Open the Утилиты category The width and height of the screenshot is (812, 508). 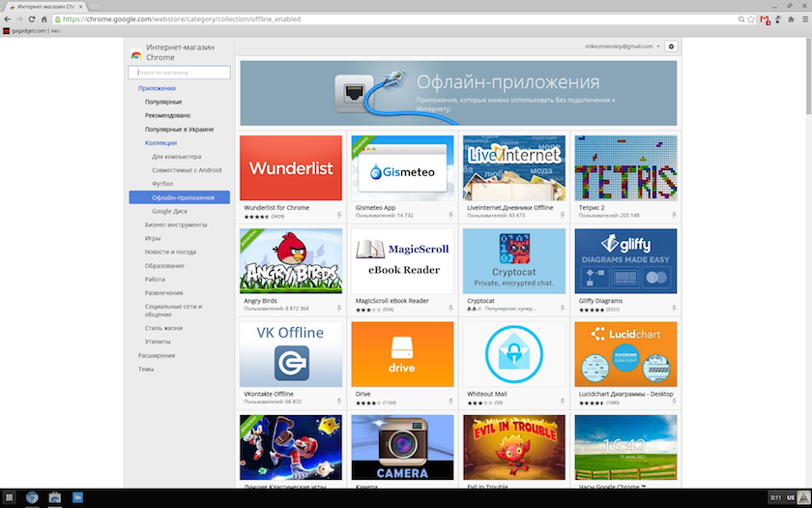click(x=158, y=341)
